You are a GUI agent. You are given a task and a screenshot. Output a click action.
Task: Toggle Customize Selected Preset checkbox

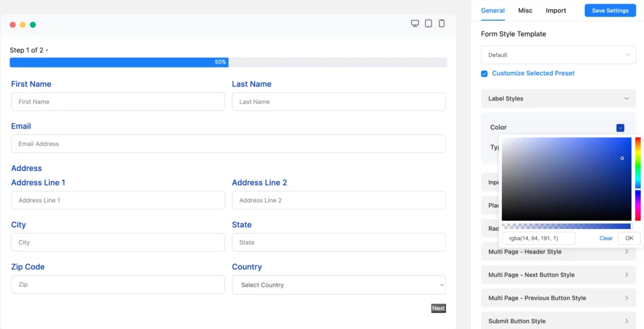(x=484, y=74)
